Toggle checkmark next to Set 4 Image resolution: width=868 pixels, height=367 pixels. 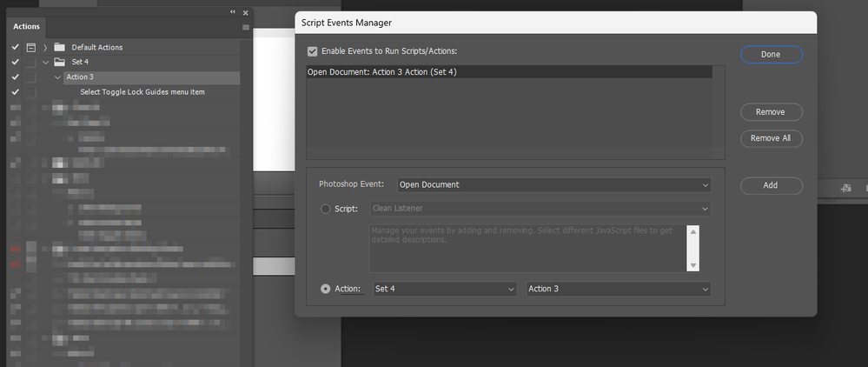15,62
